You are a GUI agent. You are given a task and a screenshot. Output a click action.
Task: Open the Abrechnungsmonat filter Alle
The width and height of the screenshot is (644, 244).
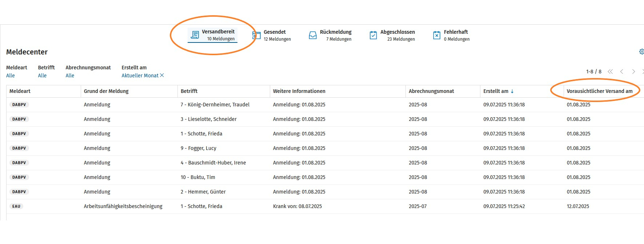click(x=70, y=76)
